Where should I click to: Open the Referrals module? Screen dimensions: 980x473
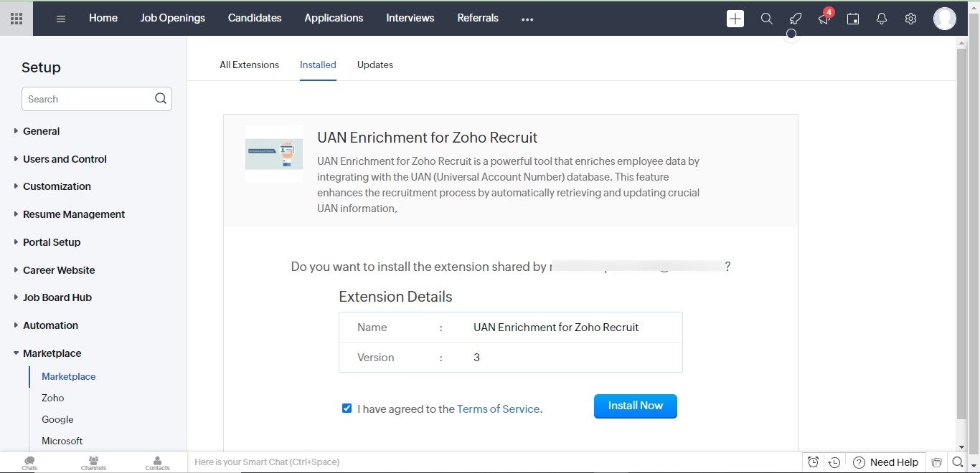pyautogui.click(x=478, y=18)
